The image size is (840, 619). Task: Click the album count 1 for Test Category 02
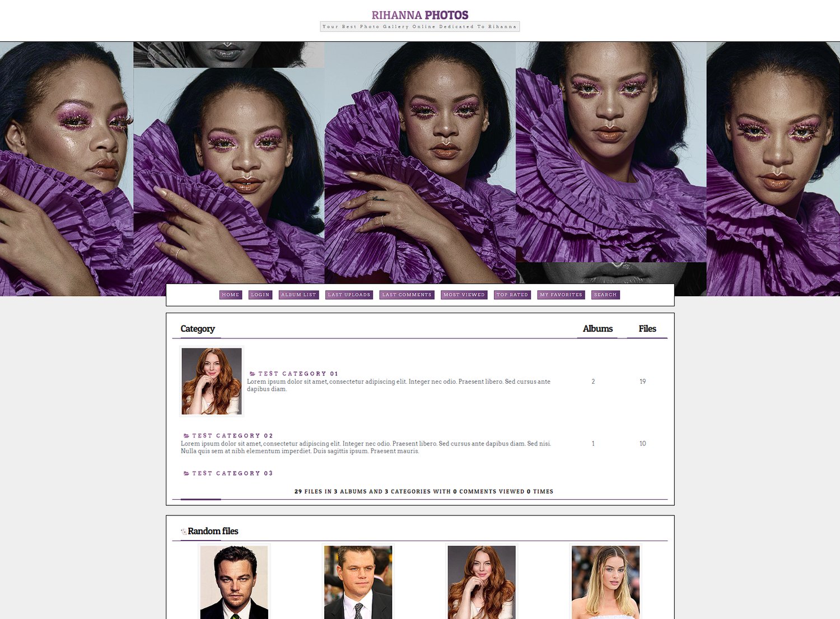tap(593, 444)
